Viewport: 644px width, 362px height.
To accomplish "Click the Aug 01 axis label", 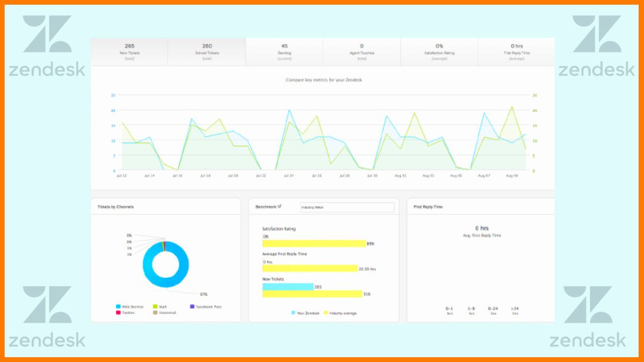I will (400, 175).
